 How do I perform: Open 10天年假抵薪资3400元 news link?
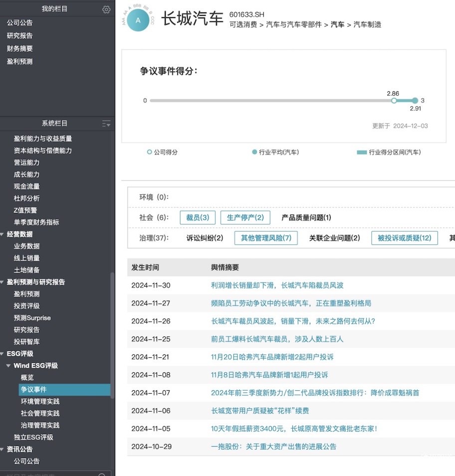click(294, 429)
